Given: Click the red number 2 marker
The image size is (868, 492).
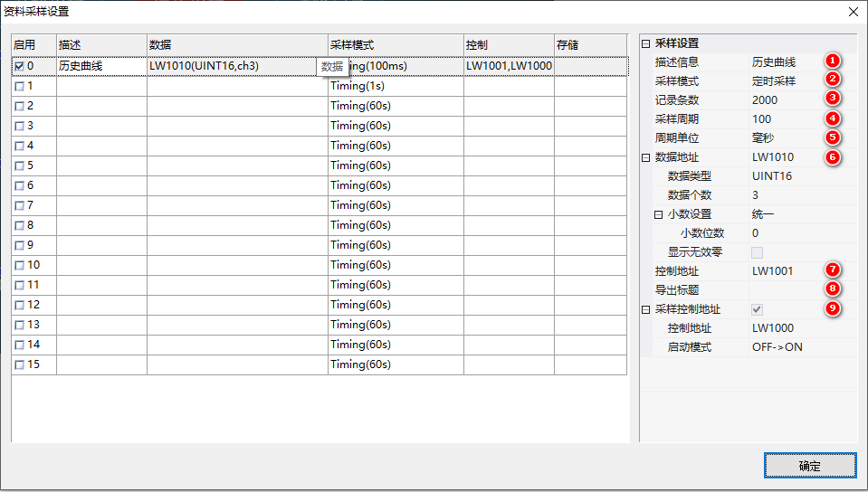Looking at the screenshot, I should pyautogui.click(x=832, y=80).
